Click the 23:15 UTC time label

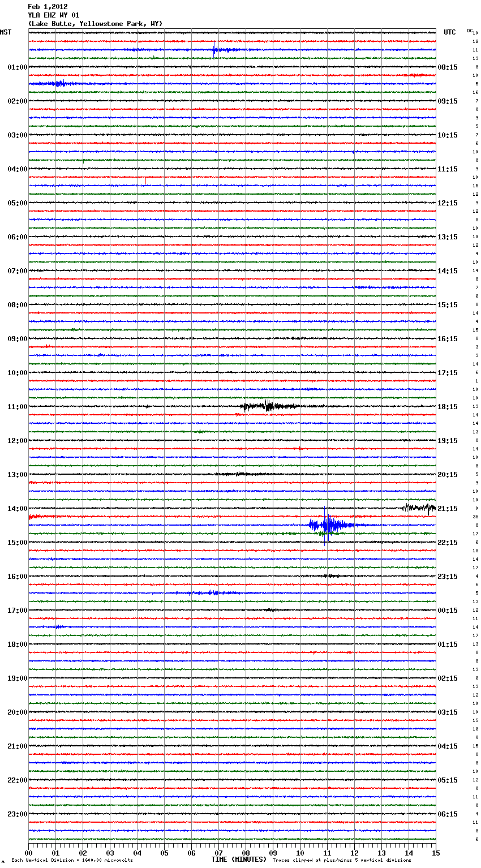coord(448,577)
